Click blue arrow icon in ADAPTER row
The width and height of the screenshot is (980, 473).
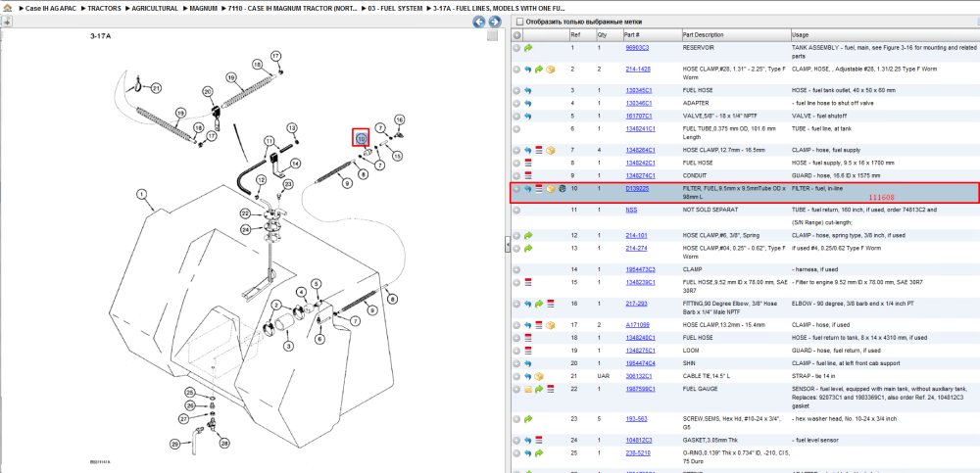tap(528, 103)
